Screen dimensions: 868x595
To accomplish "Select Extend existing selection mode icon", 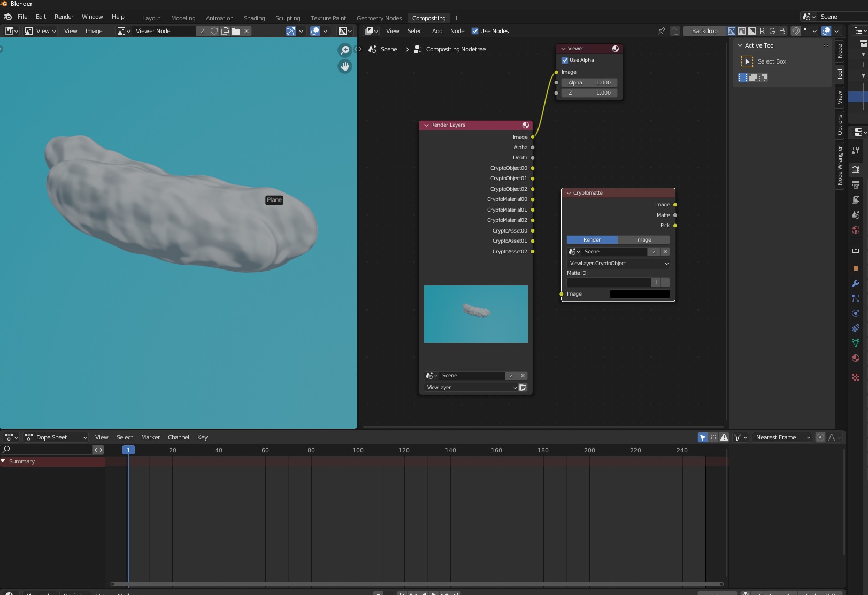I will pyautogui.click(x=753, y=78).
